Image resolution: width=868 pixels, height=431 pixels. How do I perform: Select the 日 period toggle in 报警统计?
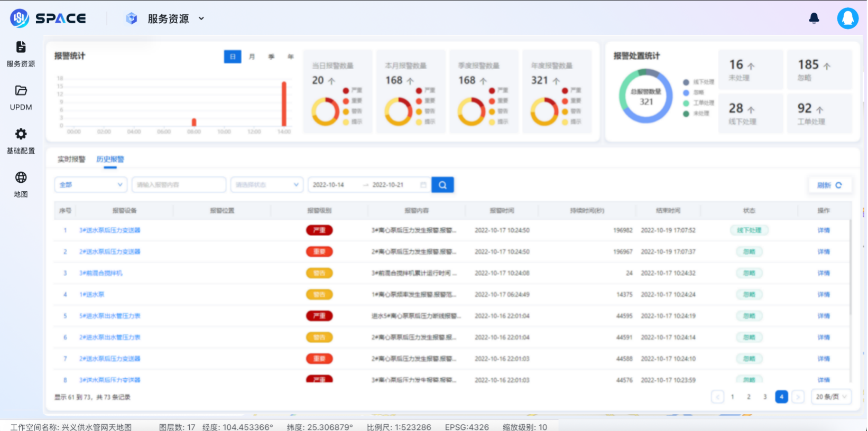(x=233, y=57)
